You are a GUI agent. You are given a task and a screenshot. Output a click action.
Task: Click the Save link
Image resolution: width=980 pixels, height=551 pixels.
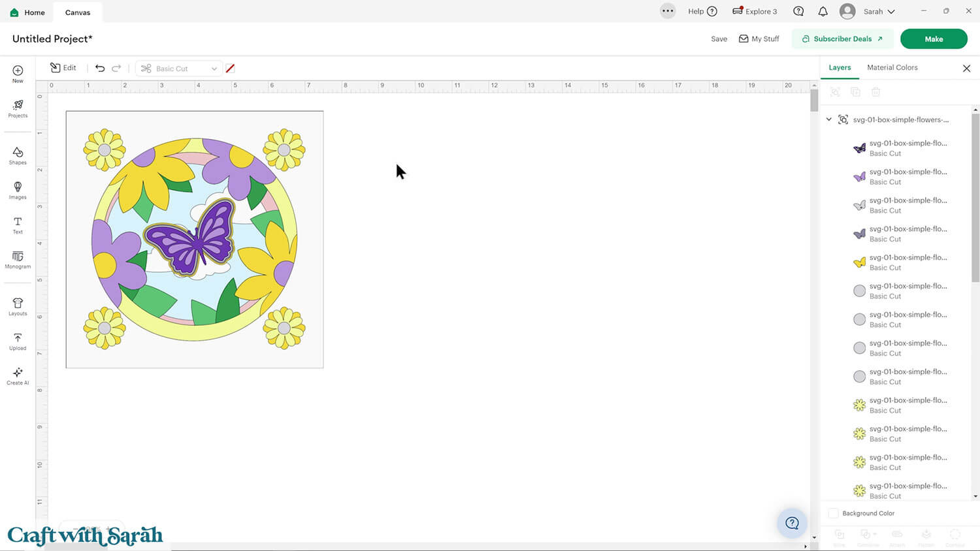[719, 39]
